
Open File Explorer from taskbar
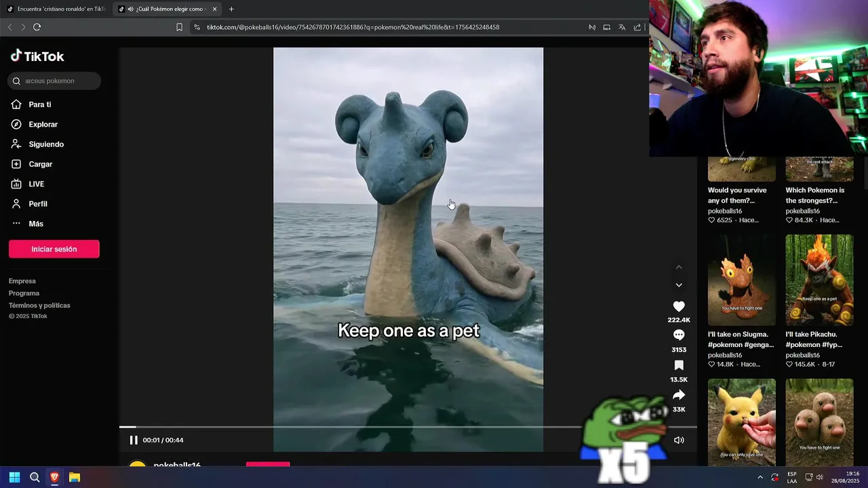coord(75,477)
